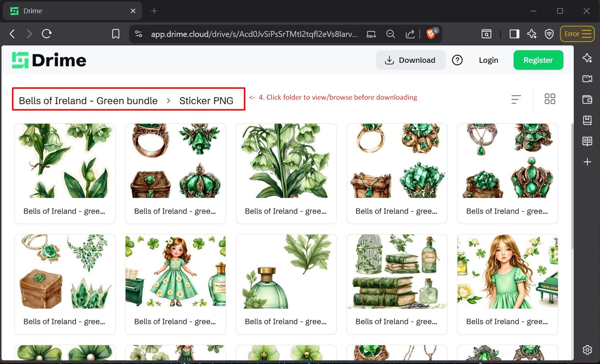Click the toolbar icon of a window with magnifier

[x=486, y=34]
